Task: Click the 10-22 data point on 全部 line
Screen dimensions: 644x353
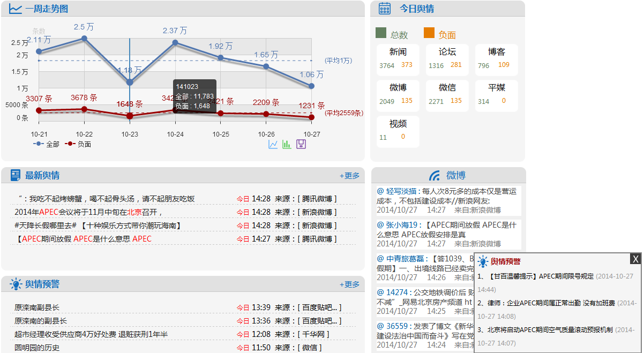Action: [x=84, y=38]
